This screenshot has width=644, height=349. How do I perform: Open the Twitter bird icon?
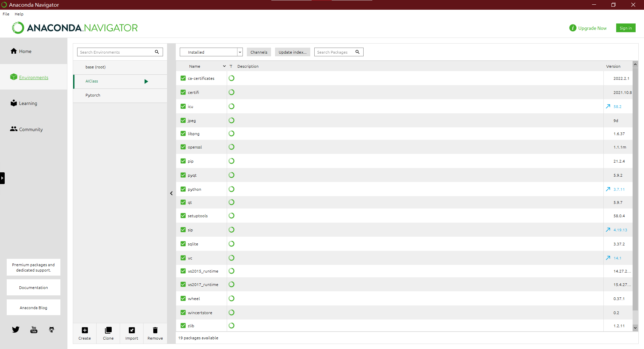pyautogui.click(x=16, y=330)
